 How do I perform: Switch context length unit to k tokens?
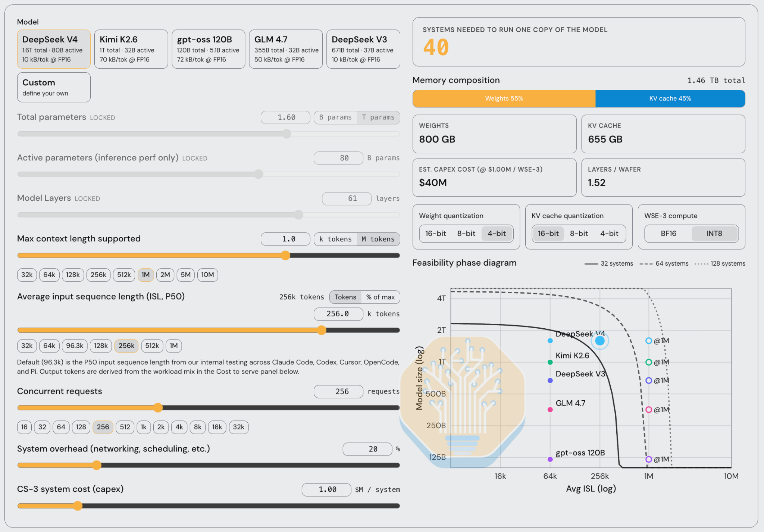[335, 239]
